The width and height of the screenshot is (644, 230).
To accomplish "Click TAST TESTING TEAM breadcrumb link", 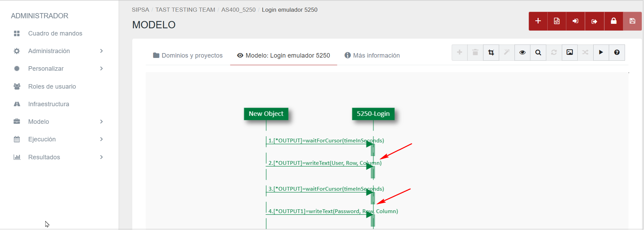I will [185, 10].
